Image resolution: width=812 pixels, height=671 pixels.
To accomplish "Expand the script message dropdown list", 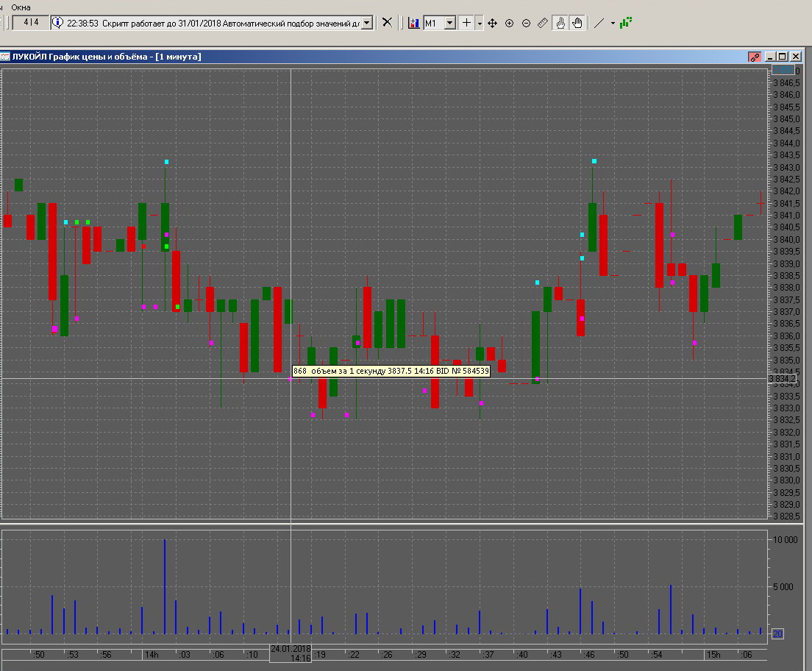I will (367, 23).
